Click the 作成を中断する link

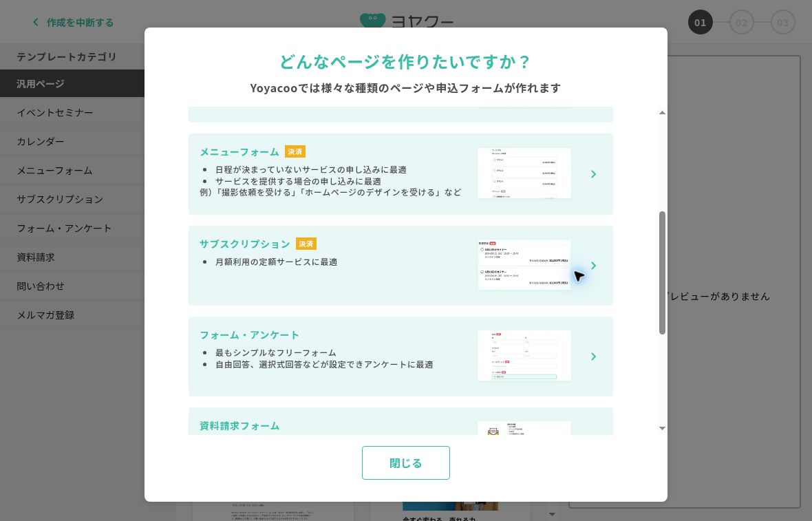click(80, 22)
